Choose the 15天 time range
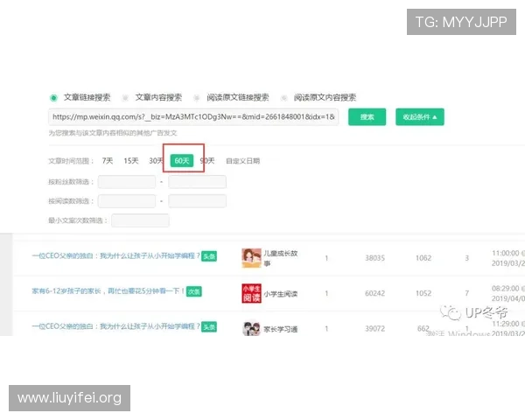525x420 pixels. [131, 161]
